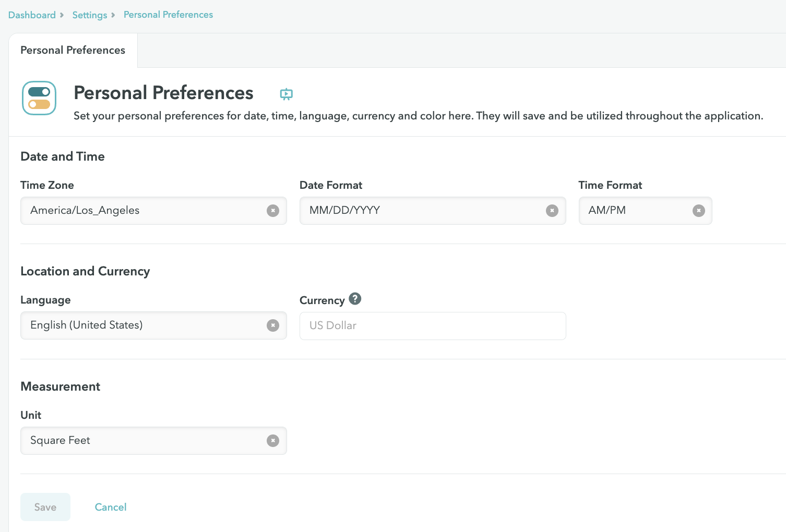
Task: Click the Personal Preferences breadcrumb link
Action: tap(168, 15)
